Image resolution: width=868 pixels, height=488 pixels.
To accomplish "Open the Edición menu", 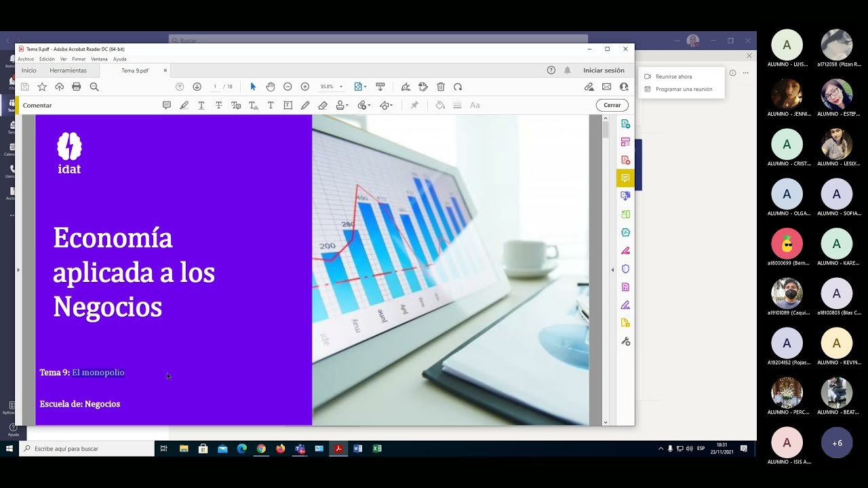I will click(47, 59).
